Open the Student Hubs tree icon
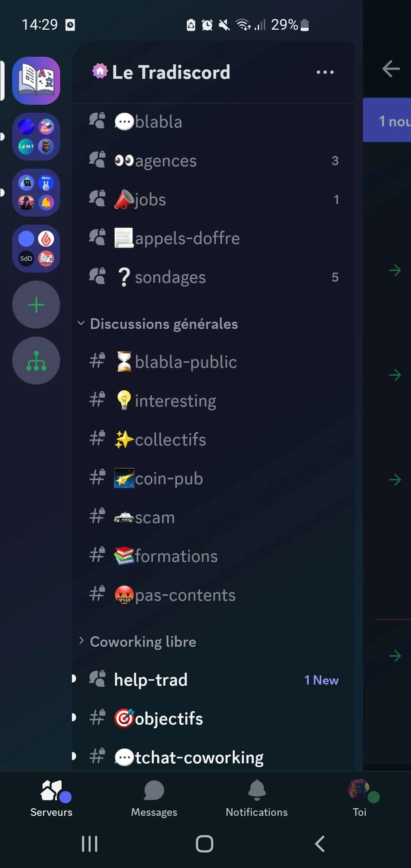 [x=36, y=361]
